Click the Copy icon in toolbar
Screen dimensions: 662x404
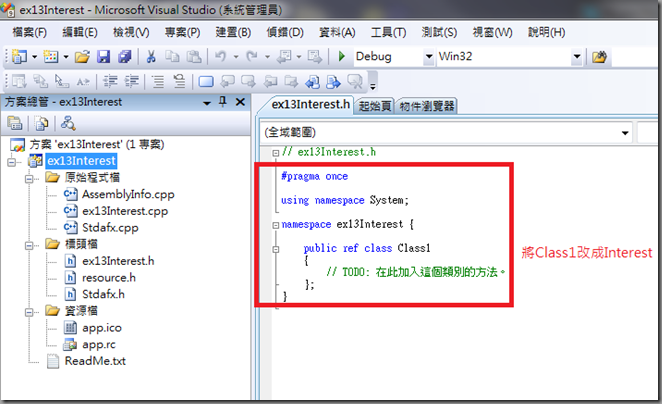click(x=172, y=57)
